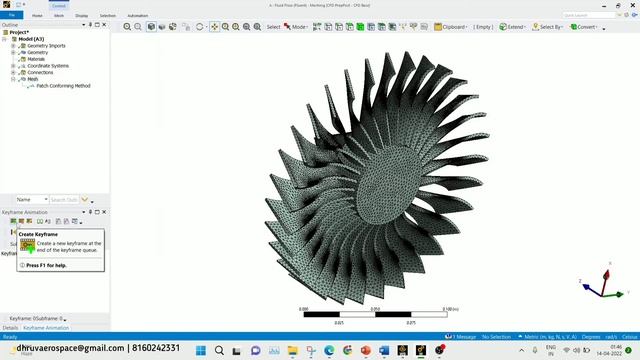Switch to Mesh ribbon tab

[x=59, y=16]
